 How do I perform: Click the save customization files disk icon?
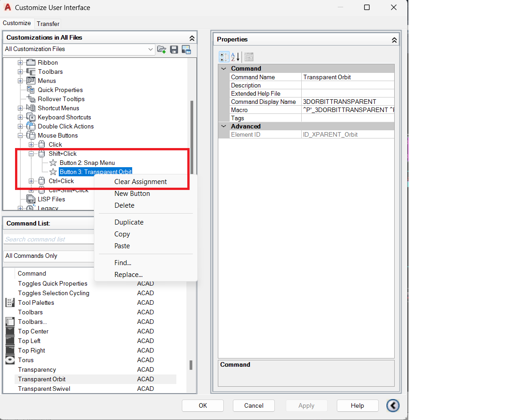click(x=174, y=49)
